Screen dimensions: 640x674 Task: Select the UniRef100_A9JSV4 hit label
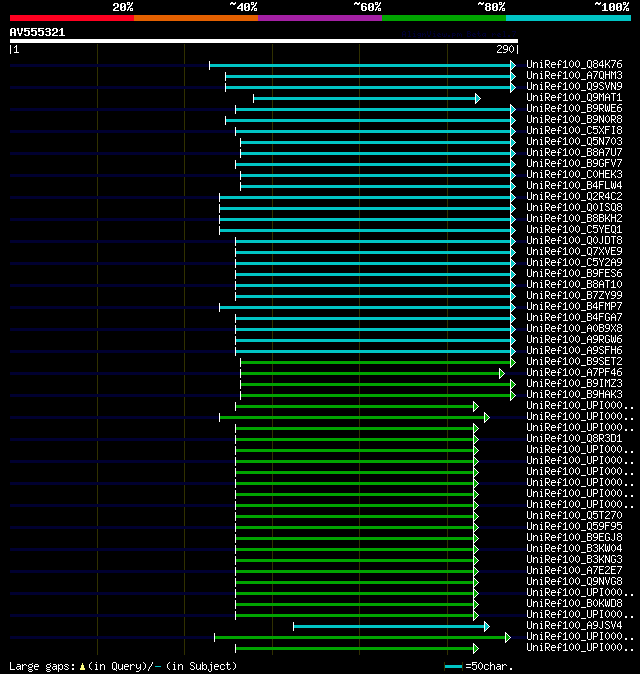click(574, 625)
